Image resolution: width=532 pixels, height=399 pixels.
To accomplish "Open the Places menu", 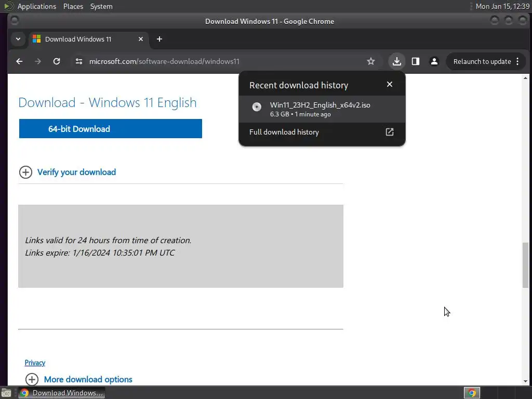I will click(73, 6).
